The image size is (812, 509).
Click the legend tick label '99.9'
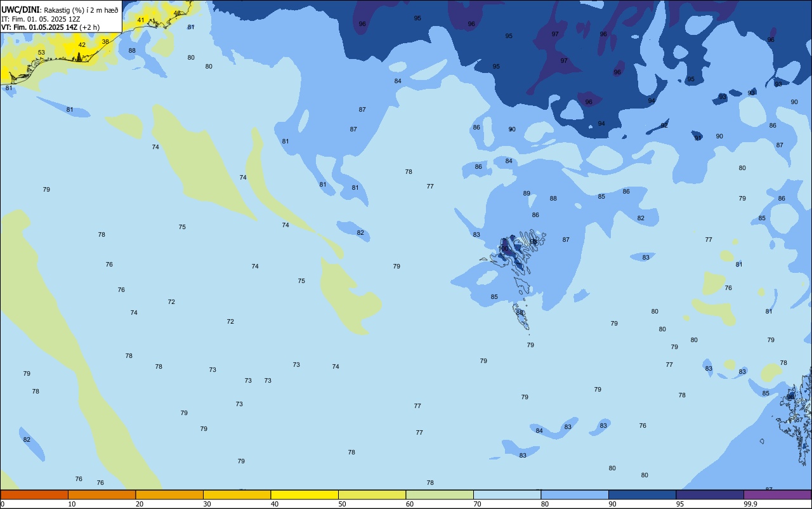750,504
